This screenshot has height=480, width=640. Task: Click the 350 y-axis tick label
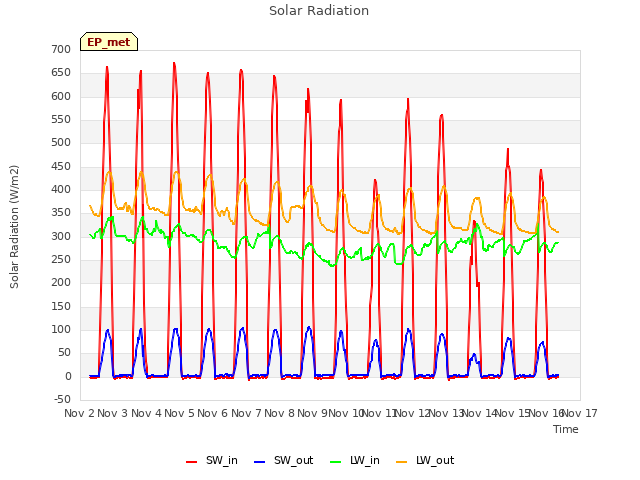coord(61,213)
